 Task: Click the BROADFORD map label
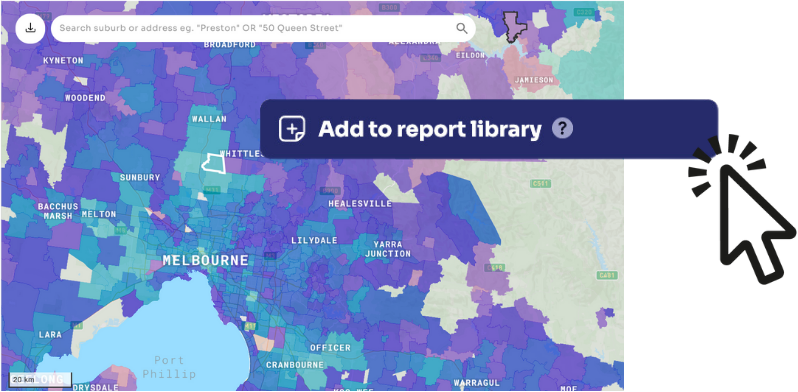coord(230,45)
